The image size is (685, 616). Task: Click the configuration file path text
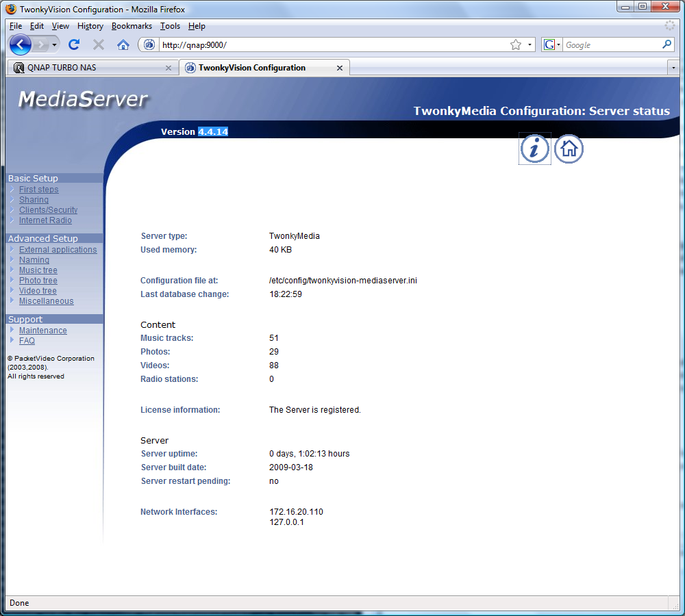pyautogui.click(x=343, y=280)
